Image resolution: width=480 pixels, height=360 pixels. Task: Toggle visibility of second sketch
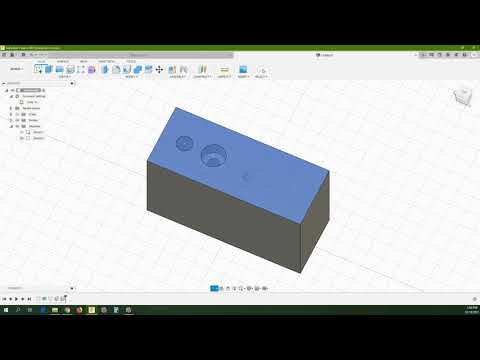22,138
